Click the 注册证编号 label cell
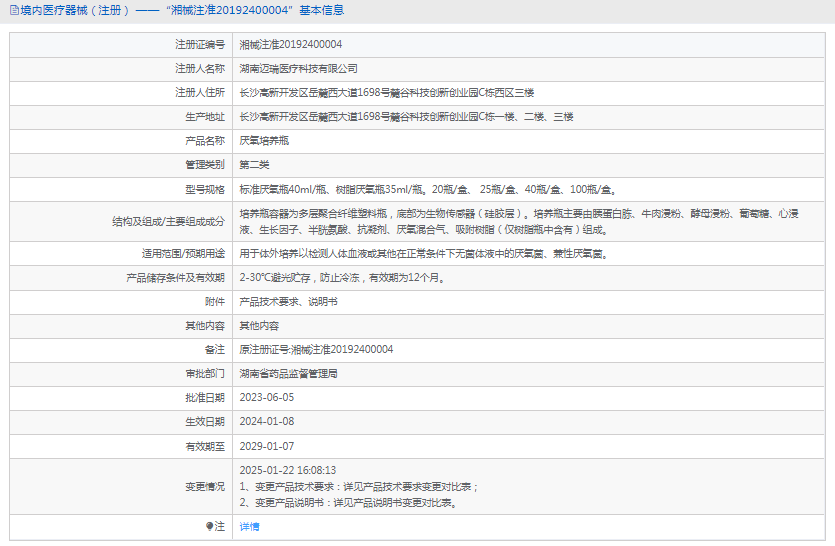 click(x=200, y=45)
